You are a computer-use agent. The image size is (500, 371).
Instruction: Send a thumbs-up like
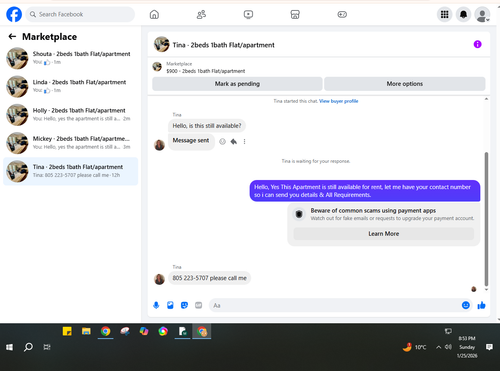[x=481, y=305]
